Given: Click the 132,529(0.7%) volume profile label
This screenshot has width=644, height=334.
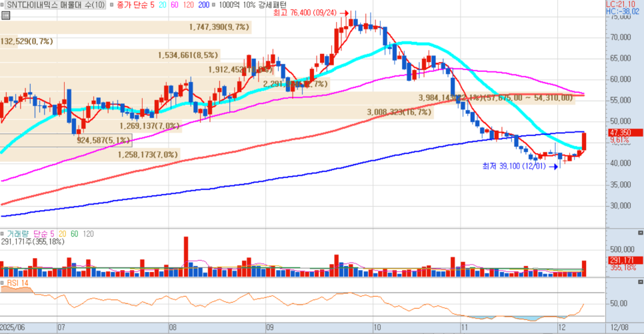Looking at the screenshot, I should [x=27, y=41].
